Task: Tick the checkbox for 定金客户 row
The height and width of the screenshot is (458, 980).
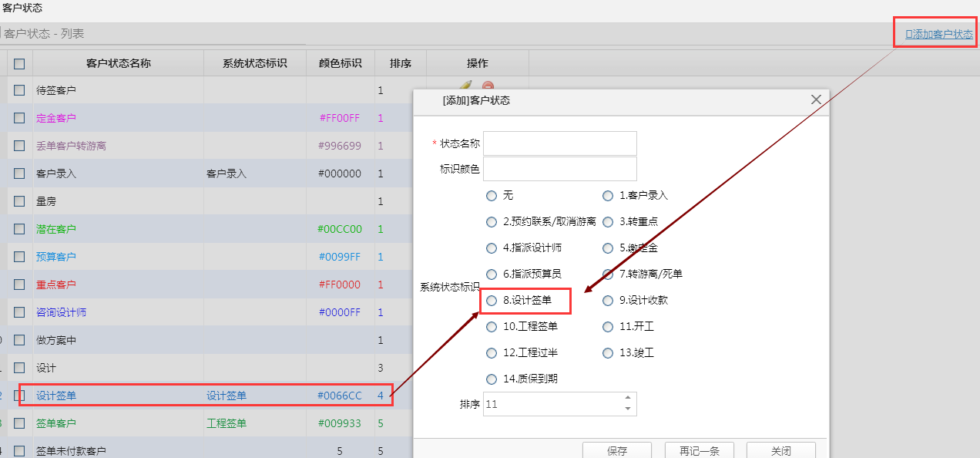Action: (19, 119)
